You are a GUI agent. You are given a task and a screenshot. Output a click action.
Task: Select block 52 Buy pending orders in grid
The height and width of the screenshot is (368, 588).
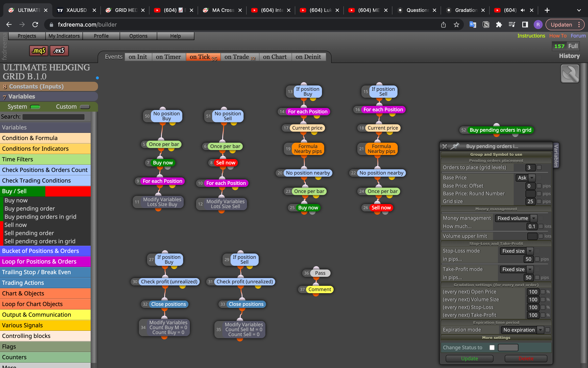click(500, 130)
